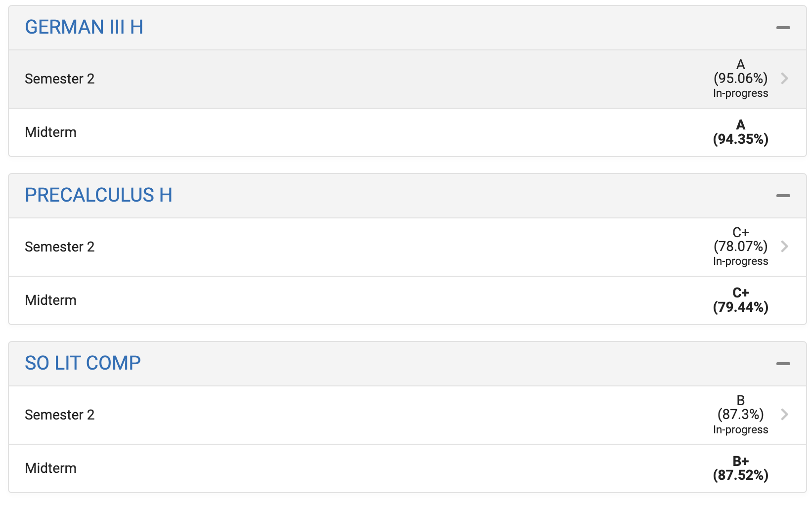
Task: Select Midterm row under Precalculus H
Action: coord(407,300)
